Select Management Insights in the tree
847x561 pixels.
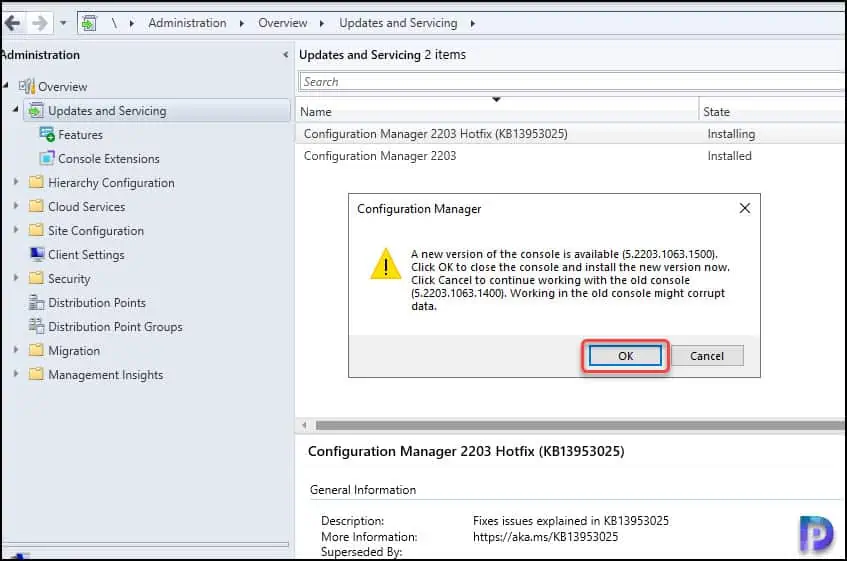coord(105,375)
